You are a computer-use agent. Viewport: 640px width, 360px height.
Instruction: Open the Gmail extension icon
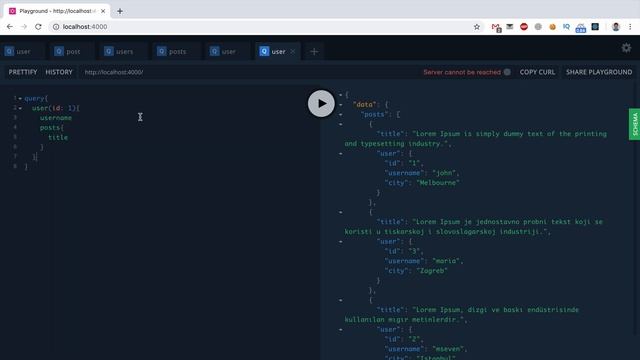pos(496,27)
